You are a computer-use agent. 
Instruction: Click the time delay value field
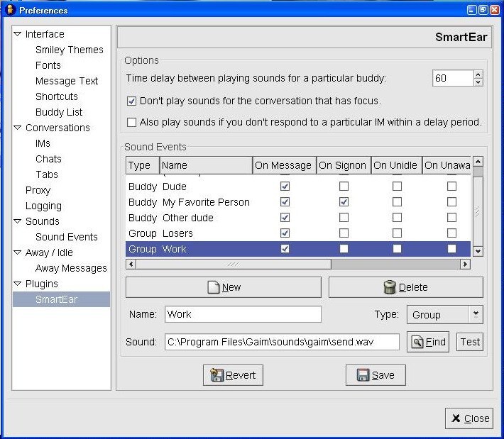click(453, 78)
